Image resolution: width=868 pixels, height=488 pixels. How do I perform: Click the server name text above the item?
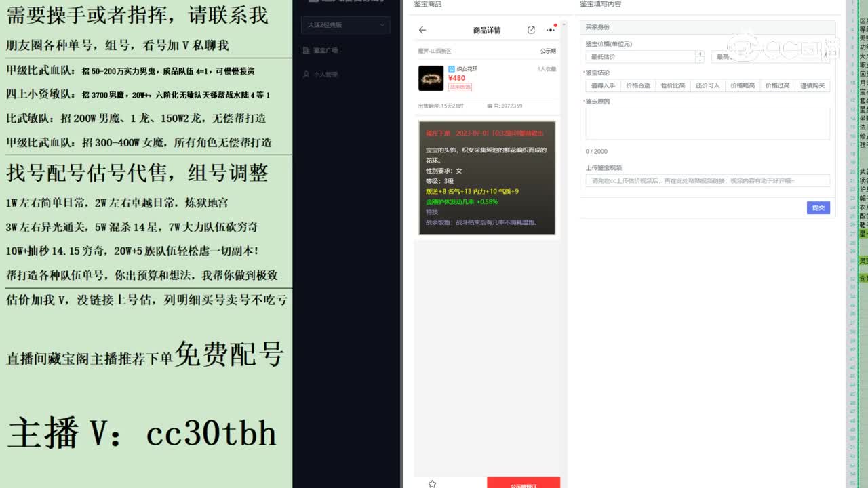coord(435,51)
